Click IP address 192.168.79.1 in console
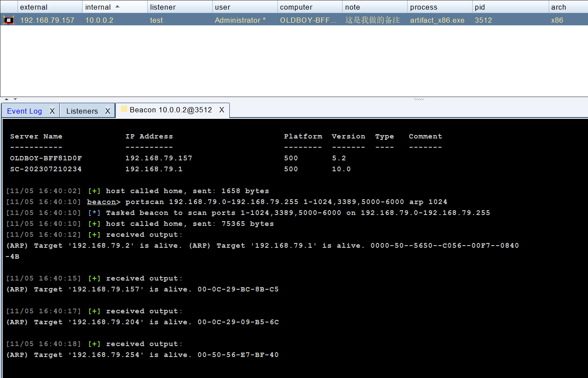The width and height of the screenshot is (588, 378). (x=154, y=169)
